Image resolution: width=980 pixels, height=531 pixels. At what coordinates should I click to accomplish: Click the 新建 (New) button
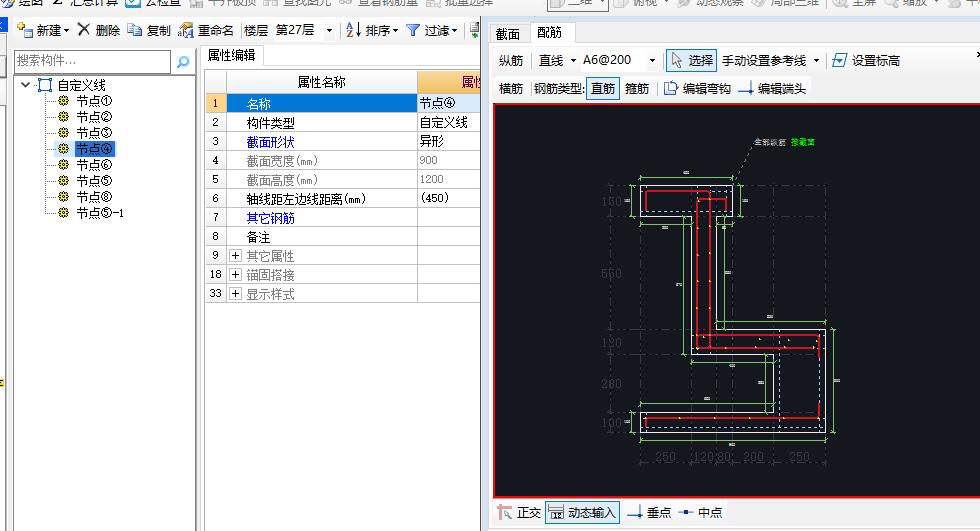[42, 30]
